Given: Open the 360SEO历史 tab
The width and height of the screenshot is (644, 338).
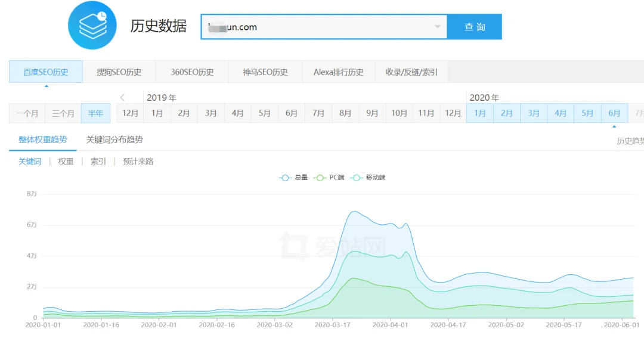Looking at the screenshot, I should (x=192, y=72).
